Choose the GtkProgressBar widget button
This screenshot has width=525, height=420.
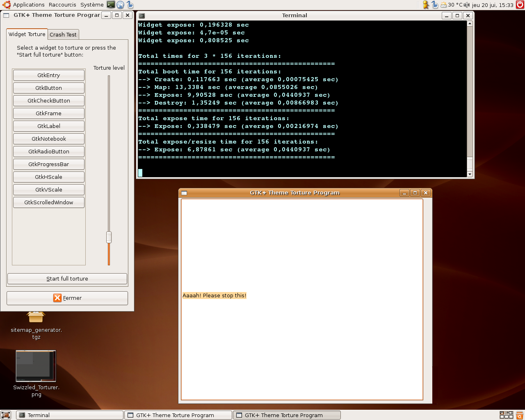[x=49, y=164]
